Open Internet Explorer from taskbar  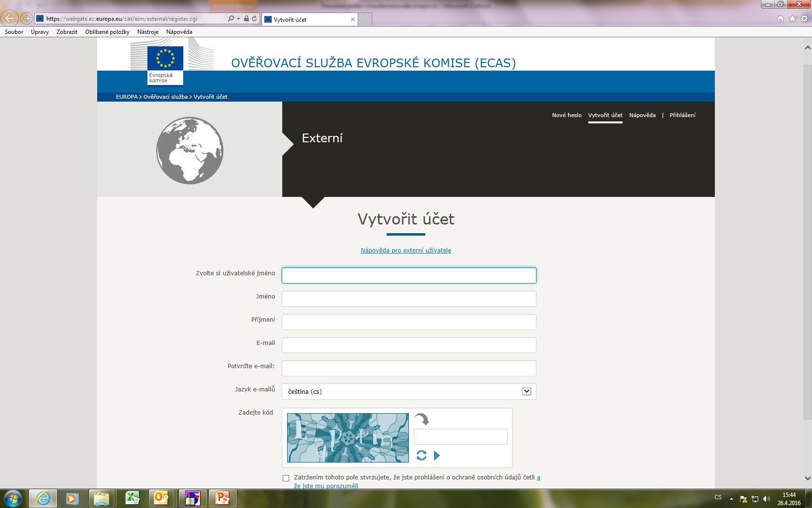point(43,498)
